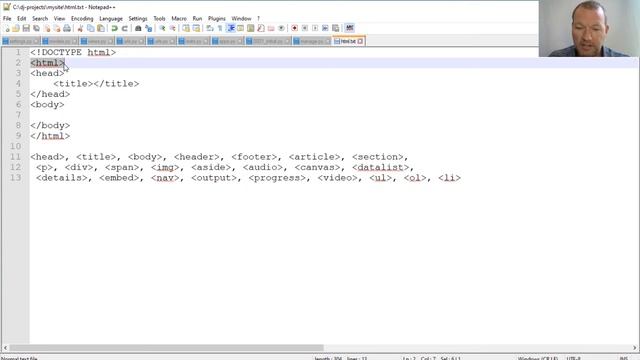This screenshot has height=360, width=640.
Task: Click the Zoom In toolbar icon
Action: point(162,28)
